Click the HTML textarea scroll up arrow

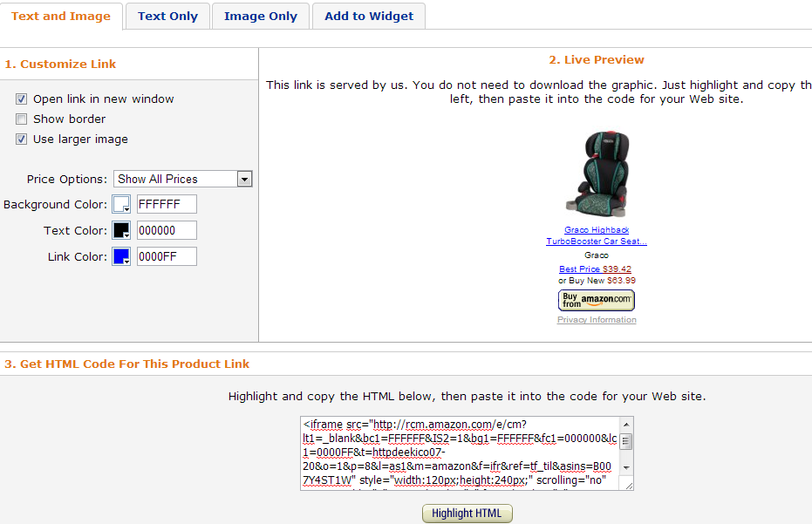[626, 425]
